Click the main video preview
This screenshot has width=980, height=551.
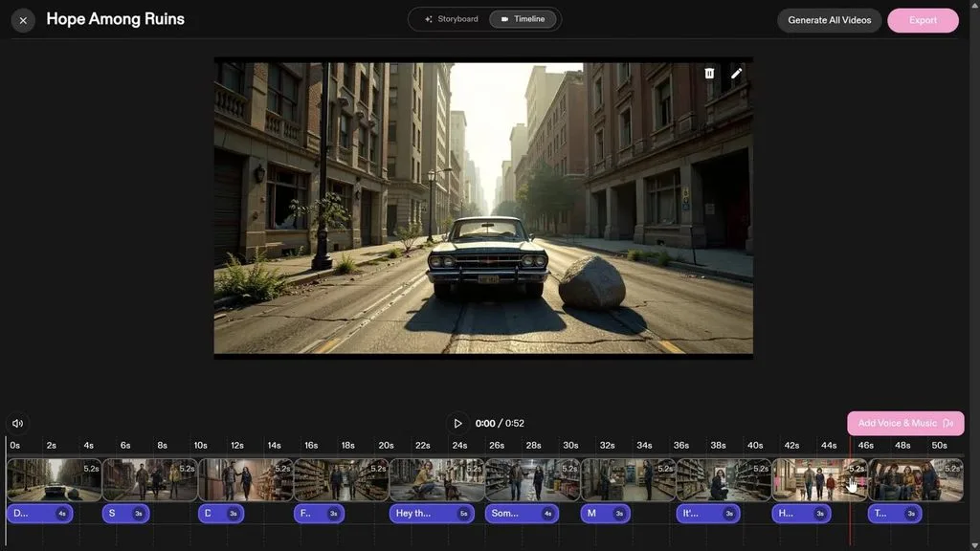pyautogui.click(x=483, y=208)
